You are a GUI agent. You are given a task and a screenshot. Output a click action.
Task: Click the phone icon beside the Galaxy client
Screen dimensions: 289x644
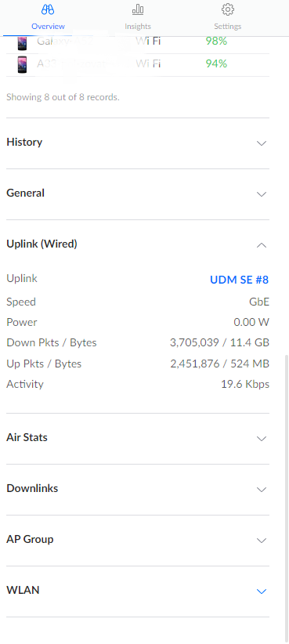(x=23, y=43)
